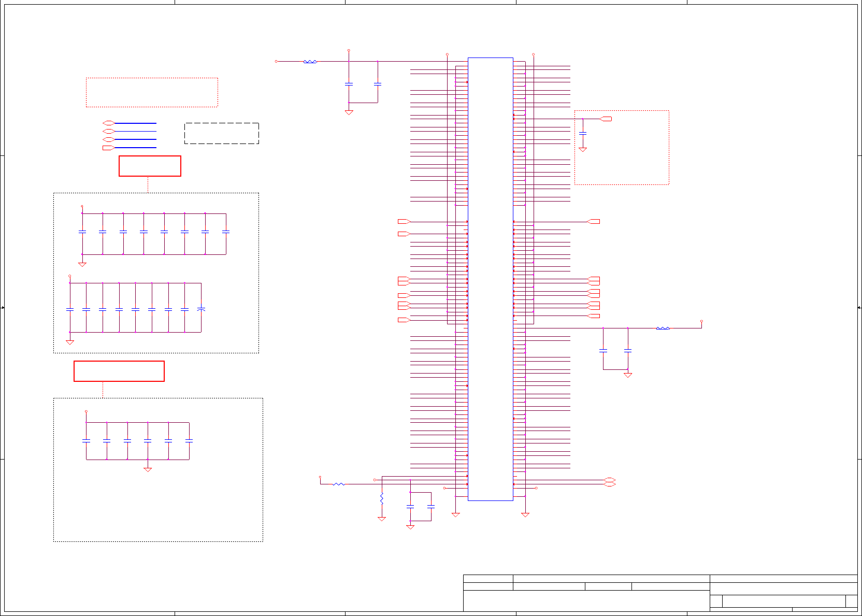Select the large central IC symbol body
This screenshot has height=616, width=862.
(x=490, y=279)
